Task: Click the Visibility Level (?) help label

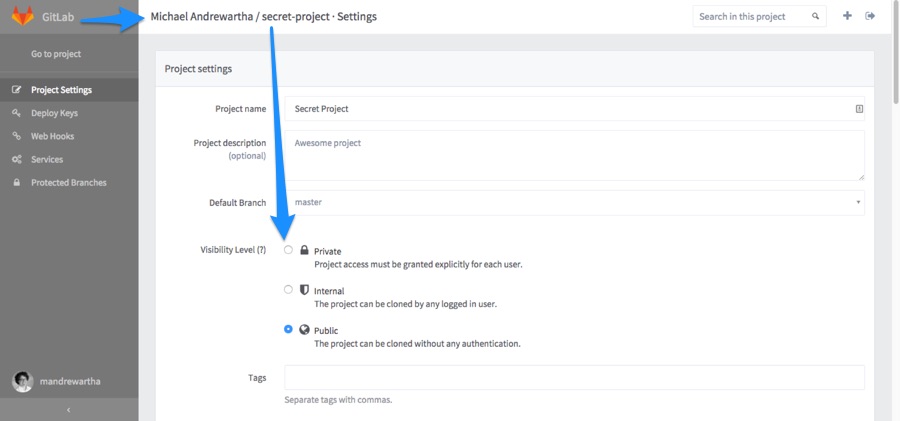Action: tap(232, 249)
